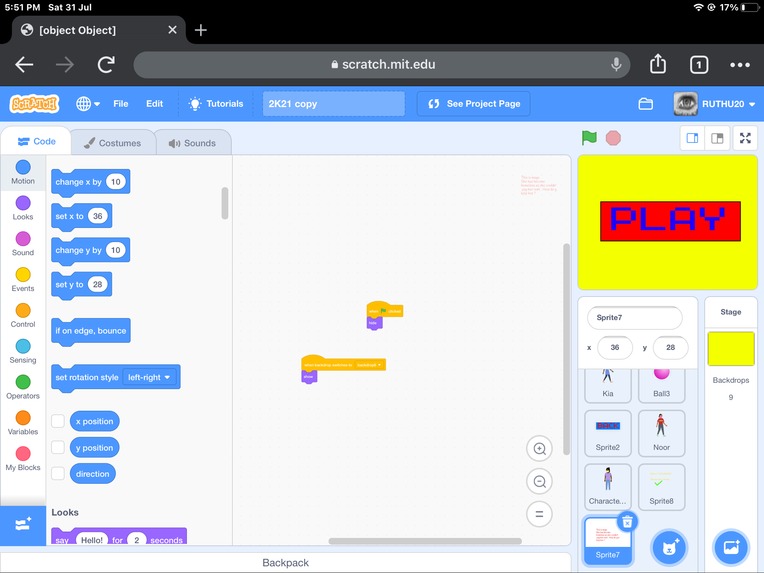Select the Ball3 sprite

661,384
